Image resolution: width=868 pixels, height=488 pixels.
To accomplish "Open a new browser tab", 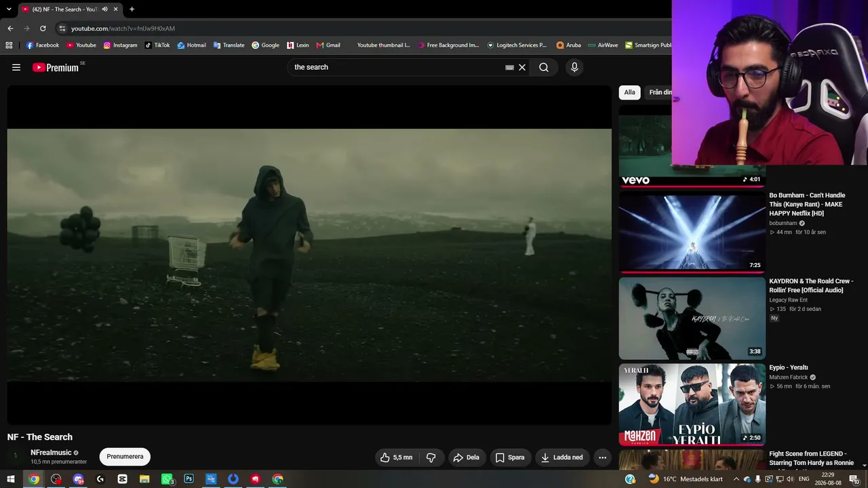I will pos(132,9).
